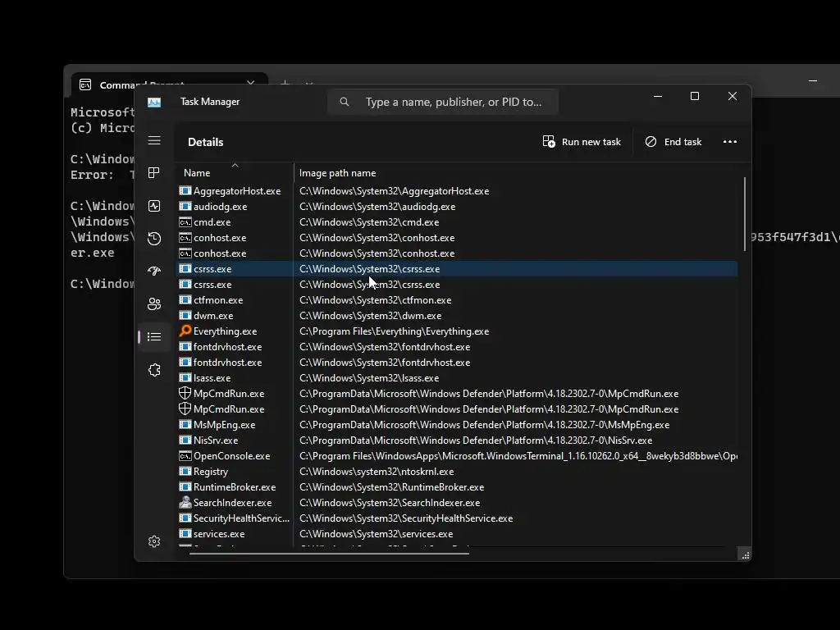Maximize the Task Manager window

point(695,97)
